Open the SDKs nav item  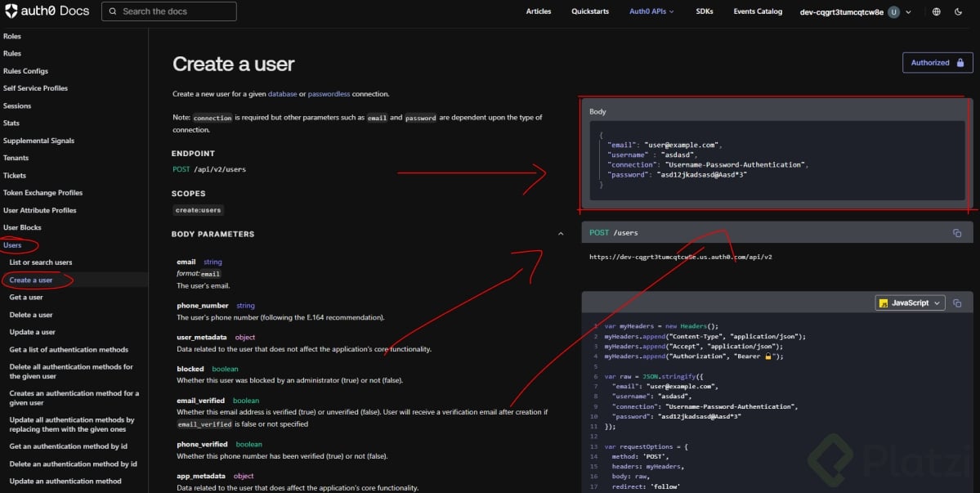[705, 11]
